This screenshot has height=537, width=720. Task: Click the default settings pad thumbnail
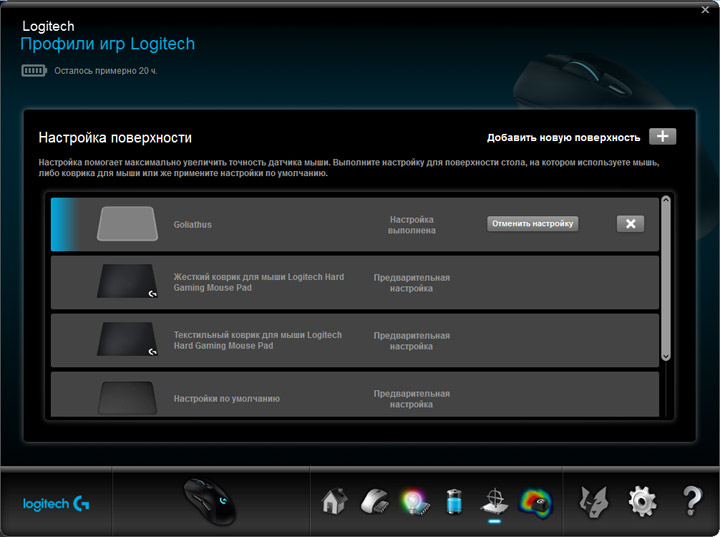tap(127, 398)
